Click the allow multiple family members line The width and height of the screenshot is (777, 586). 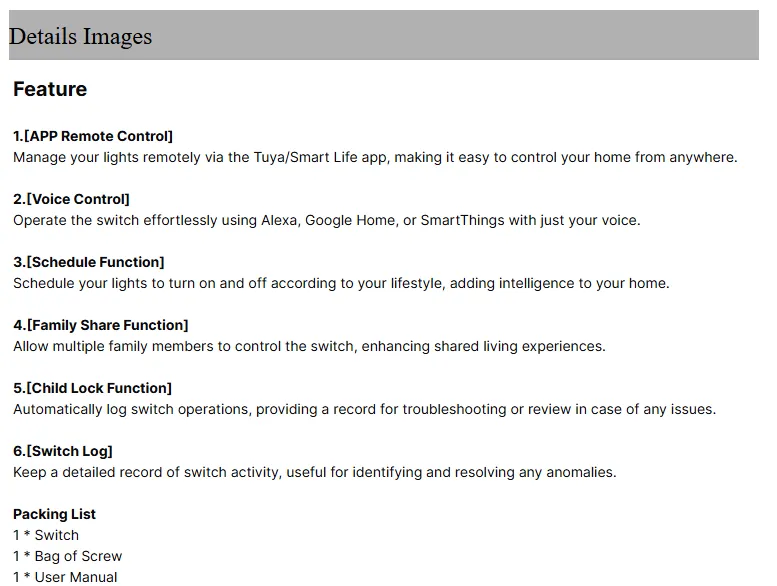(309, 346)
